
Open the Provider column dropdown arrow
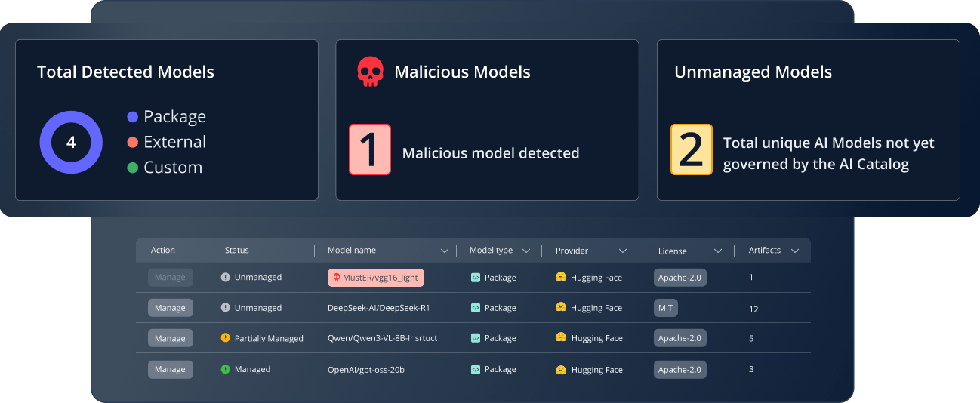coord(622,251)
